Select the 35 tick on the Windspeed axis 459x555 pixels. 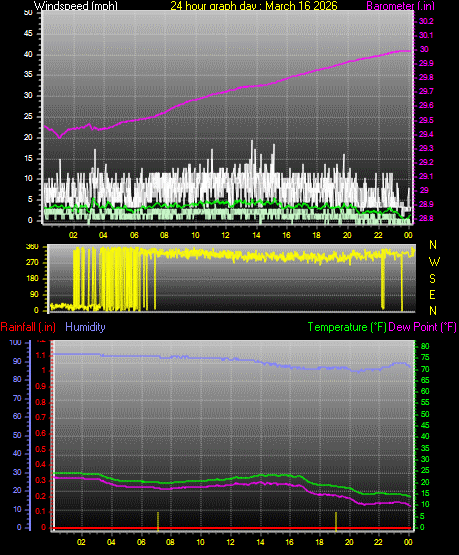pyautogui.click(x=28, y=74)
